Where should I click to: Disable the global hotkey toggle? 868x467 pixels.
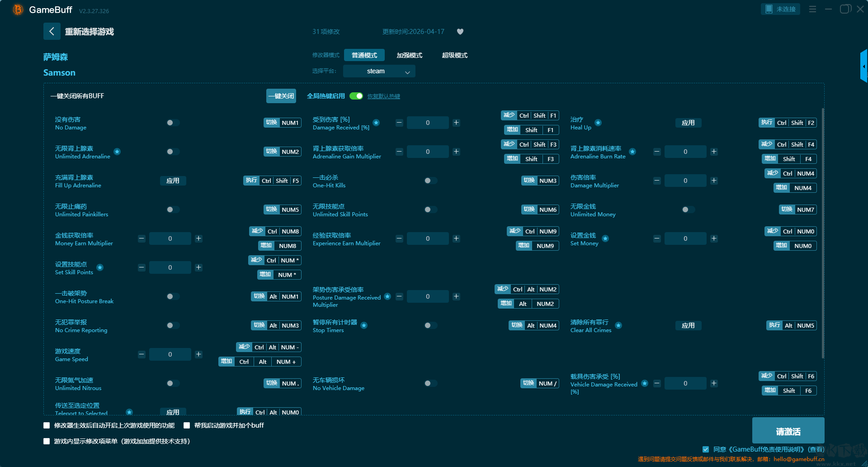tap(356, 96)
